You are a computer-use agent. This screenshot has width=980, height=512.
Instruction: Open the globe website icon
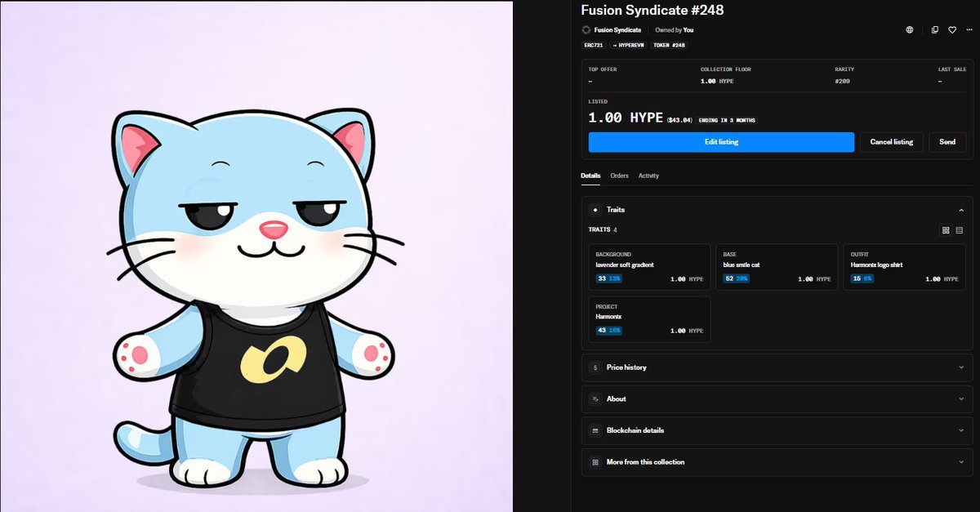pyautogui.click(x=910, y=30)
